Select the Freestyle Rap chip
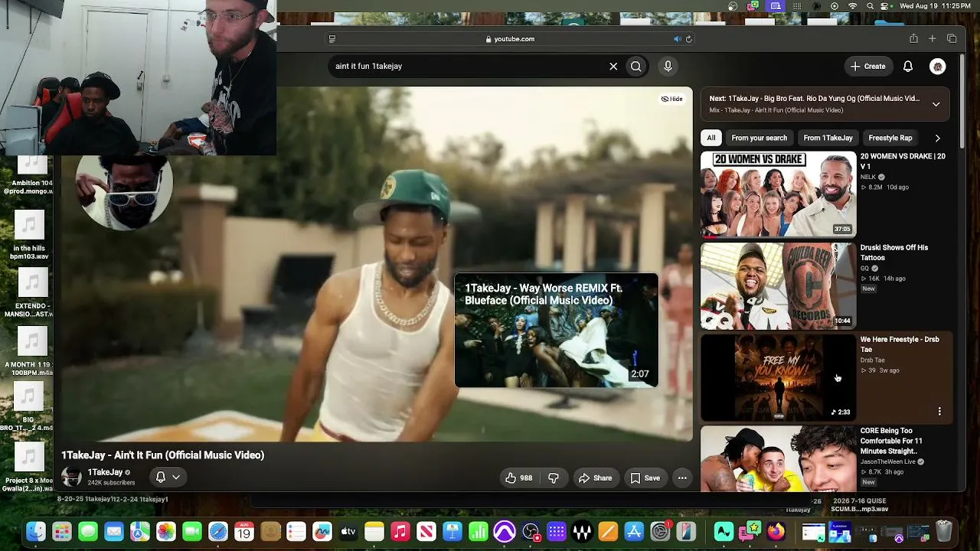This screenshot has width=980, height=551. (890, 138)
